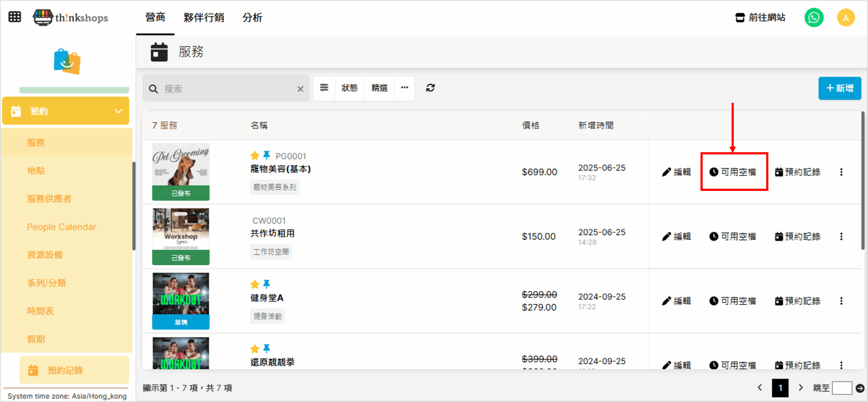Open People Calendar in sidebar
The width and height of the screenshot is (868, 402).
[61, 227]
